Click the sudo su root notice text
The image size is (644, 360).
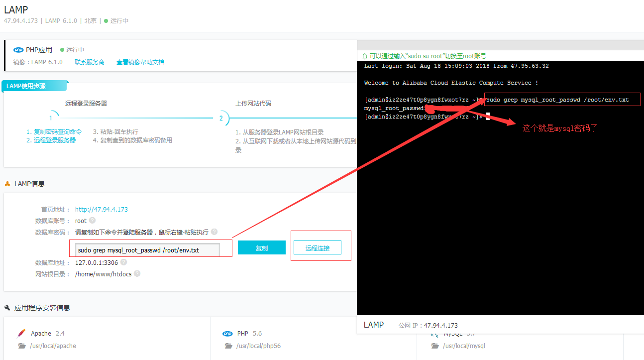[428, 56]
